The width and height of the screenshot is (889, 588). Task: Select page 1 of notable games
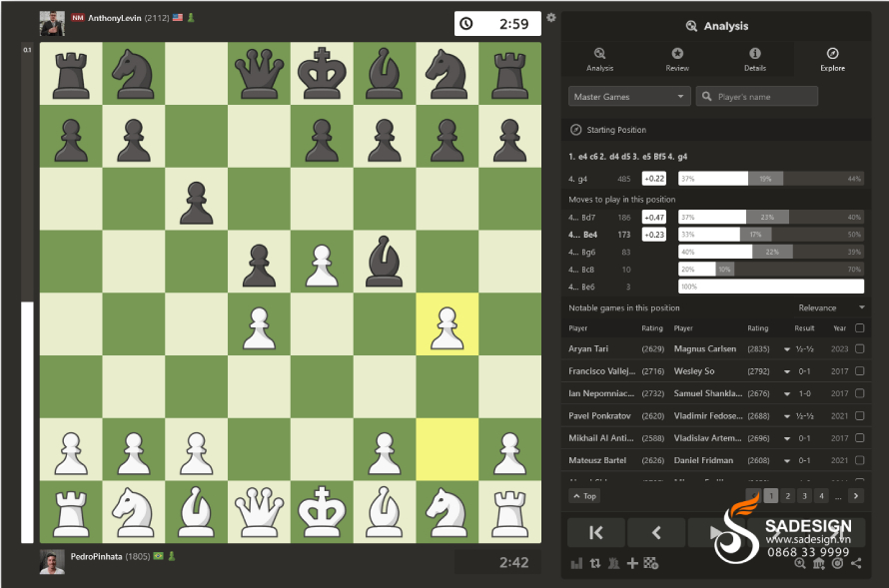pyautogui.click(x=770, y=496)
